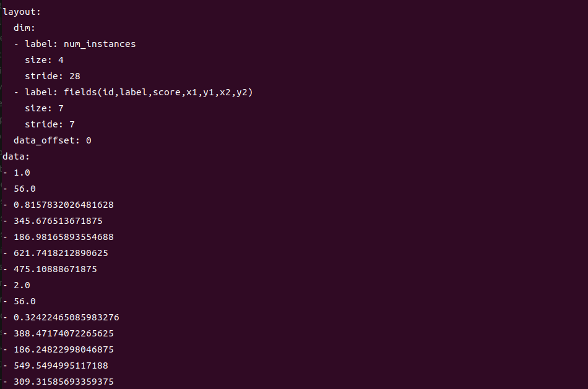Click the data value 2.0
The width and height of the screenshot is (588, 389).
pyautogui.click(x=22, y=286)
